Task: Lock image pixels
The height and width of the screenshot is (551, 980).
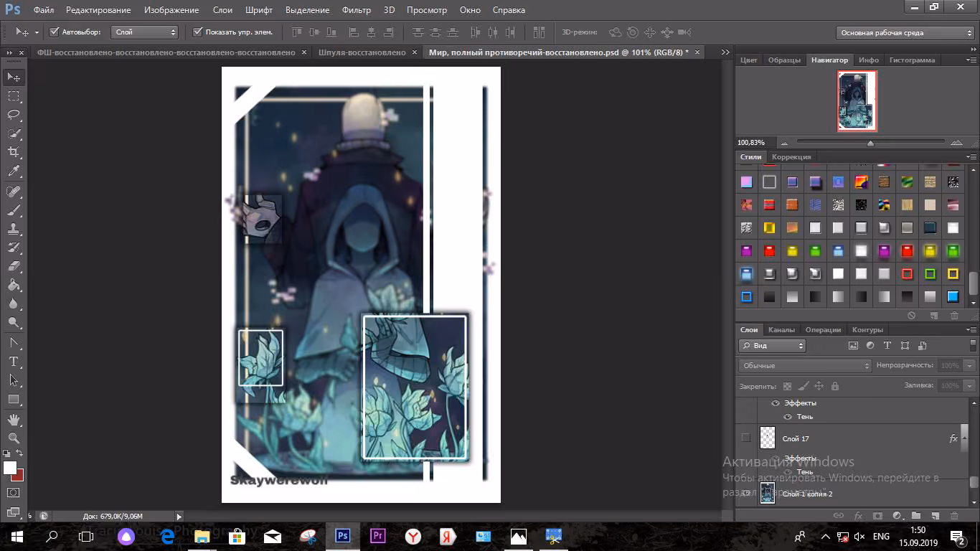Action: pos(804,386)
